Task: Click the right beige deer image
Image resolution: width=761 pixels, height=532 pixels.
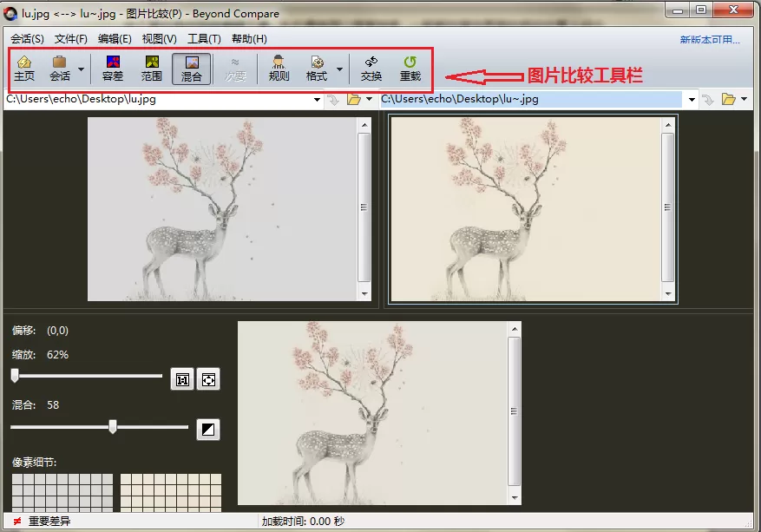Action: 526,209
